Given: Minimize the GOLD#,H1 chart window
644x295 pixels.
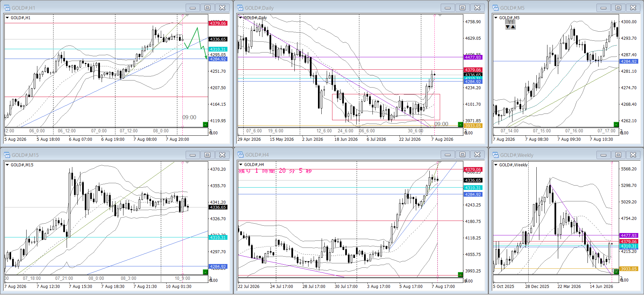Looking at the screenshot, I should (x=193, y=8).
